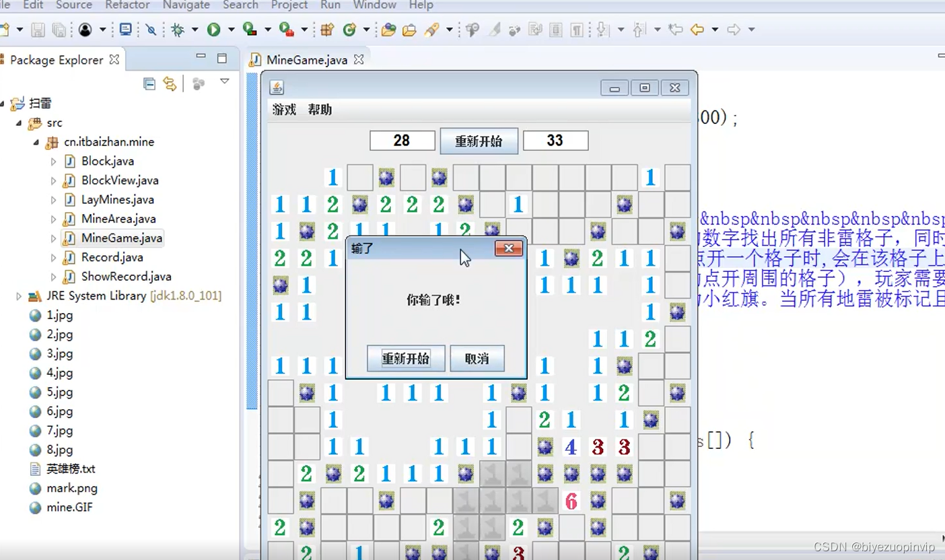
Task: Minimize the Package Explorer panel
Action: coord(201,57)
